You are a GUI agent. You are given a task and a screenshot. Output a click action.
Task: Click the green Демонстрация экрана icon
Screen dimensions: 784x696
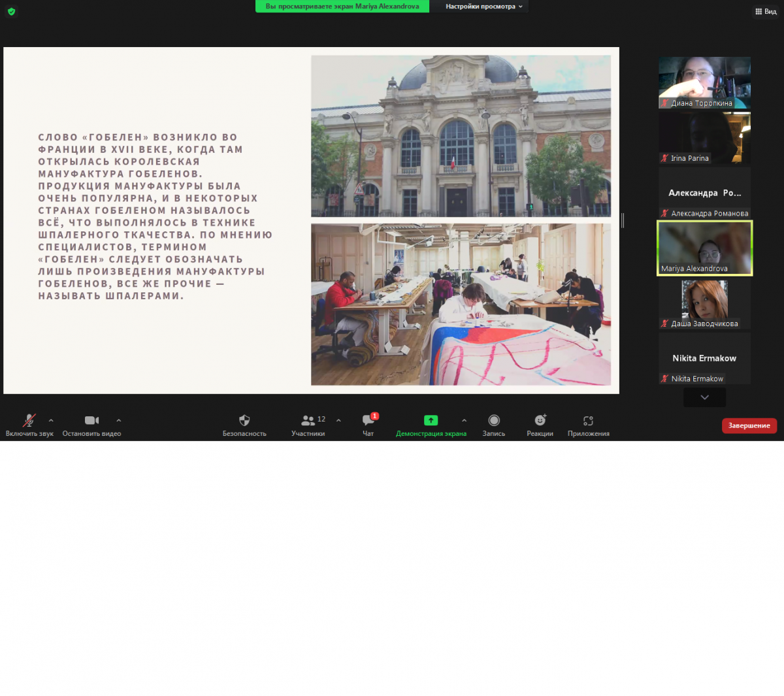431,420
